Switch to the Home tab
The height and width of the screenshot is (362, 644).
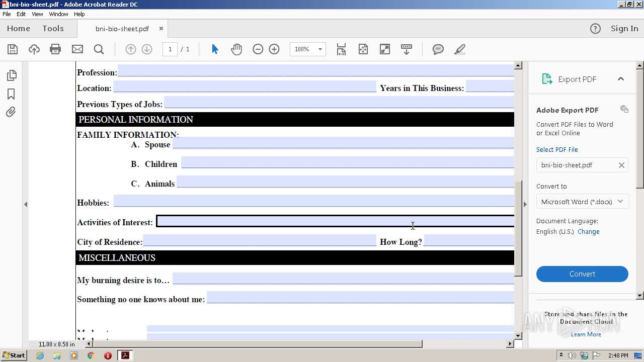[x=19, y=29]
